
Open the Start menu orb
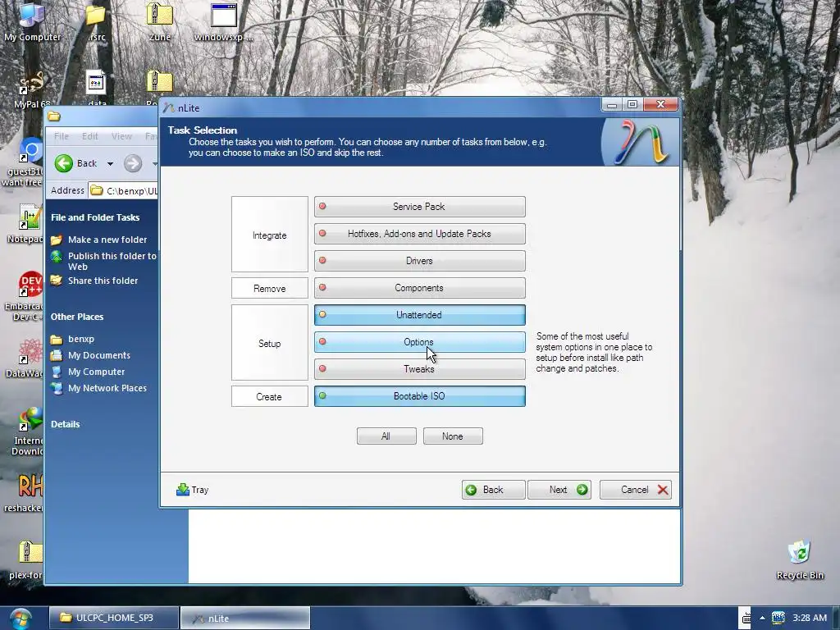pos(21,619)
